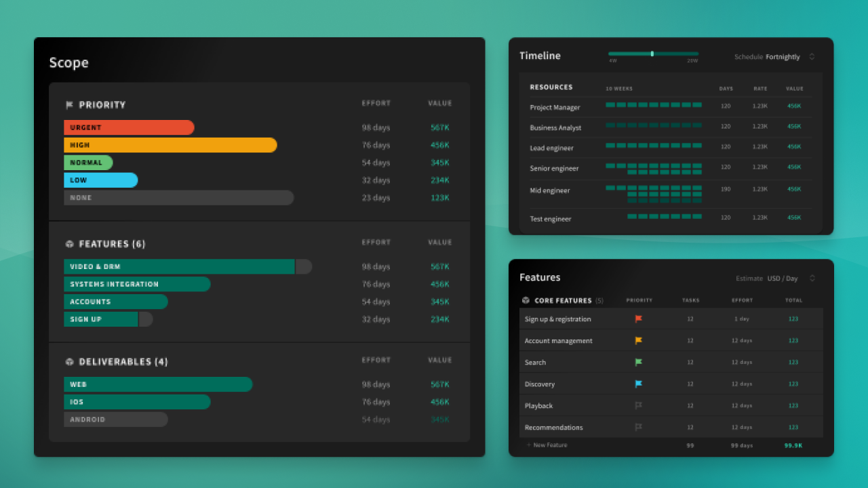
Task: Click the Playback feature row name
Action: 538,405
